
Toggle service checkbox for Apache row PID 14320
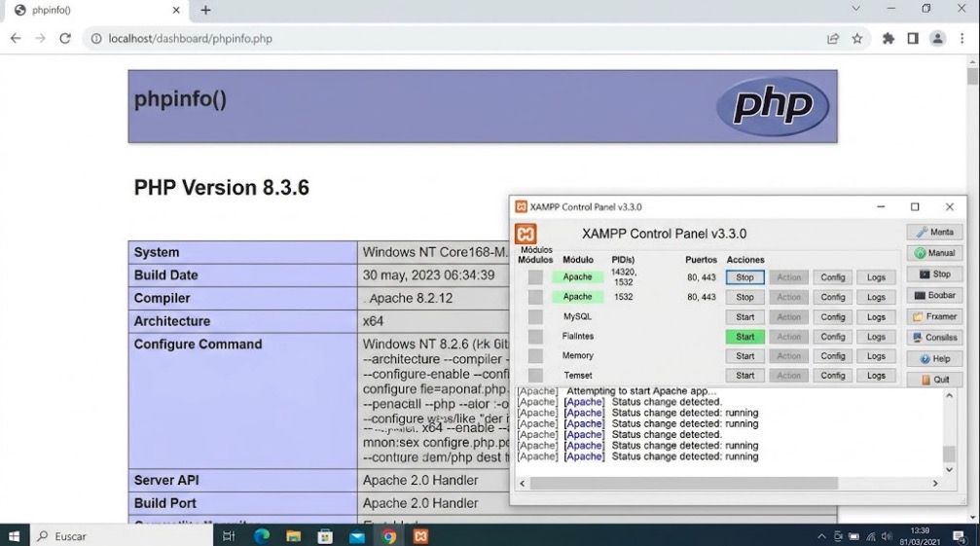point(535,277)
